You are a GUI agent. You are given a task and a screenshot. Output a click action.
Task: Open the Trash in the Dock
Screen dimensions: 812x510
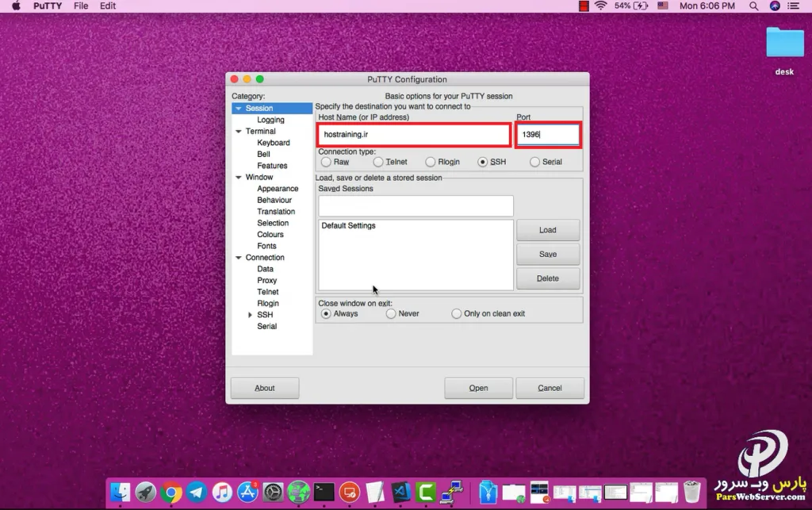(691, 492)
